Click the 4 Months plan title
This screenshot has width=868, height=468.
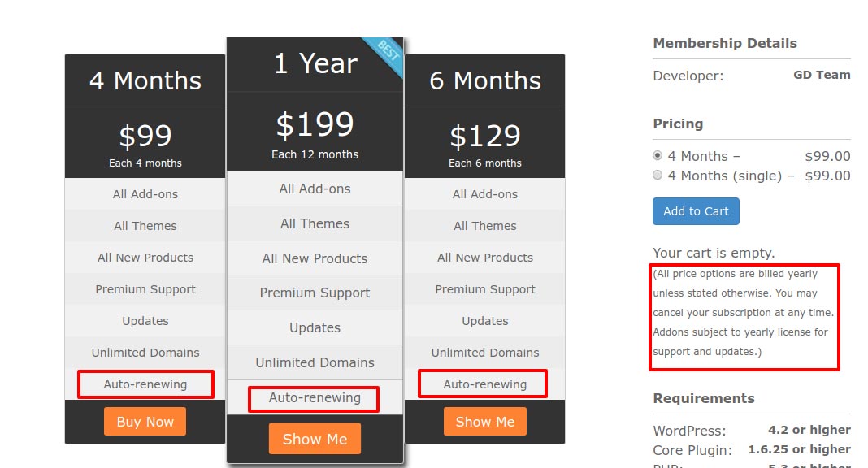click(145, 80)
